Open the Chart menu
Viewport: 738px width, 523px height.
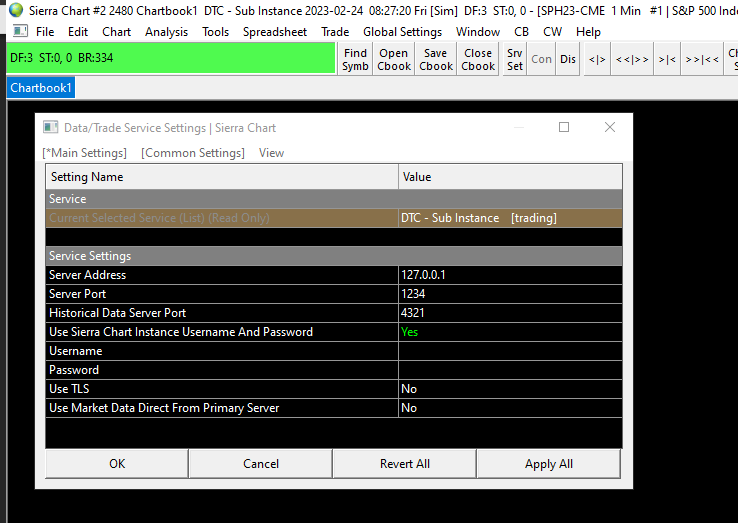tap(116, 32)
